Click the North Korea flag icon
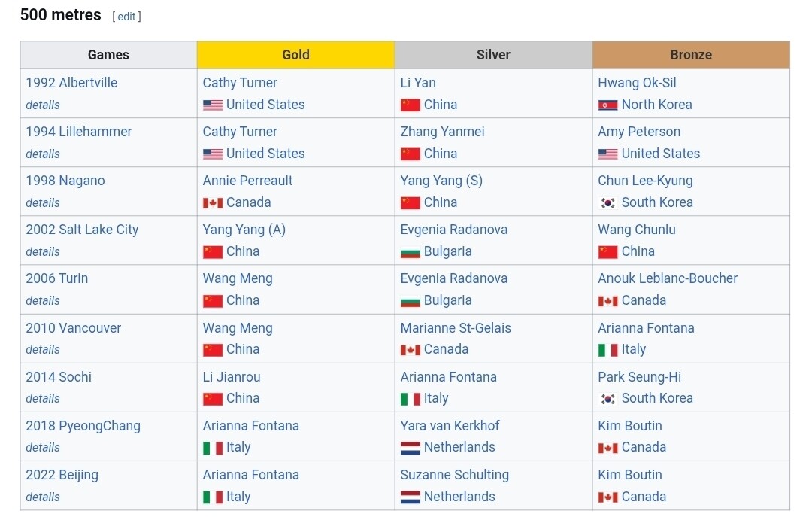 (607, 105)
